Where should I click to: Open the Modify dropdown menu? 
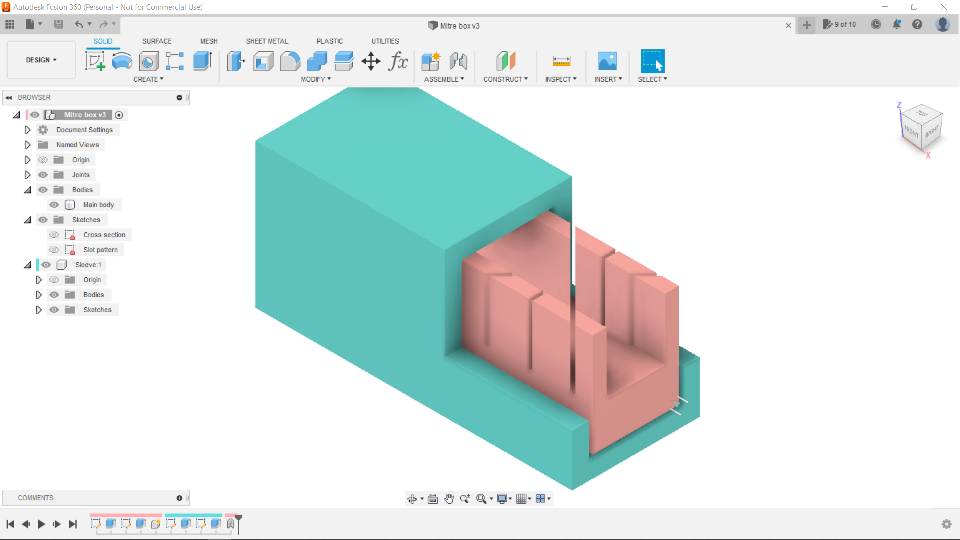pyautogui.click(x=316, y=80)
